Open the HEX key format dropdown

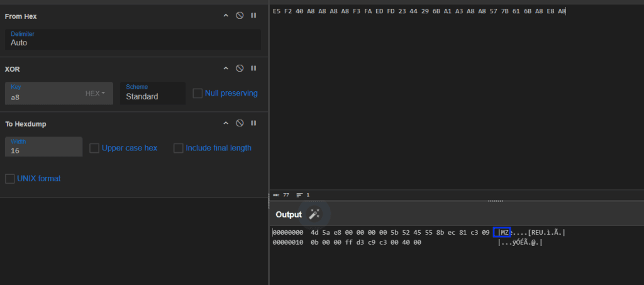96,93
